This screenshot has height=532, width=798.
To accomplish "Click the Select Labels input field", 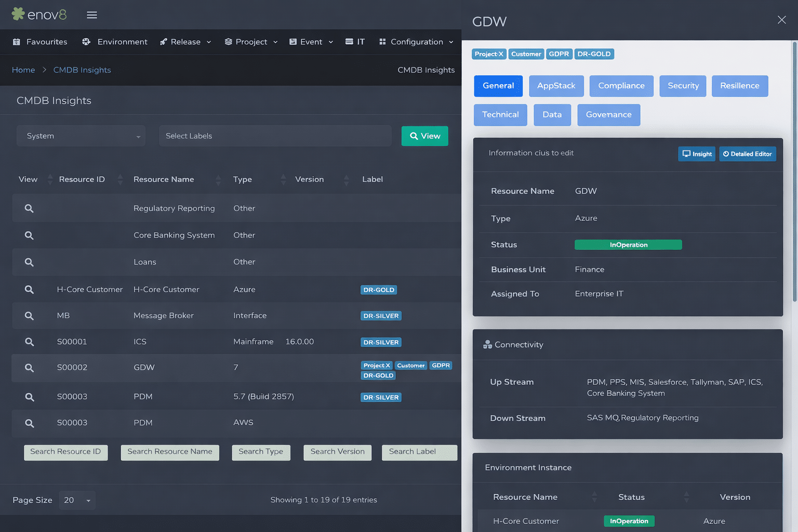I will pyautogui.click(x=275, y=136).
